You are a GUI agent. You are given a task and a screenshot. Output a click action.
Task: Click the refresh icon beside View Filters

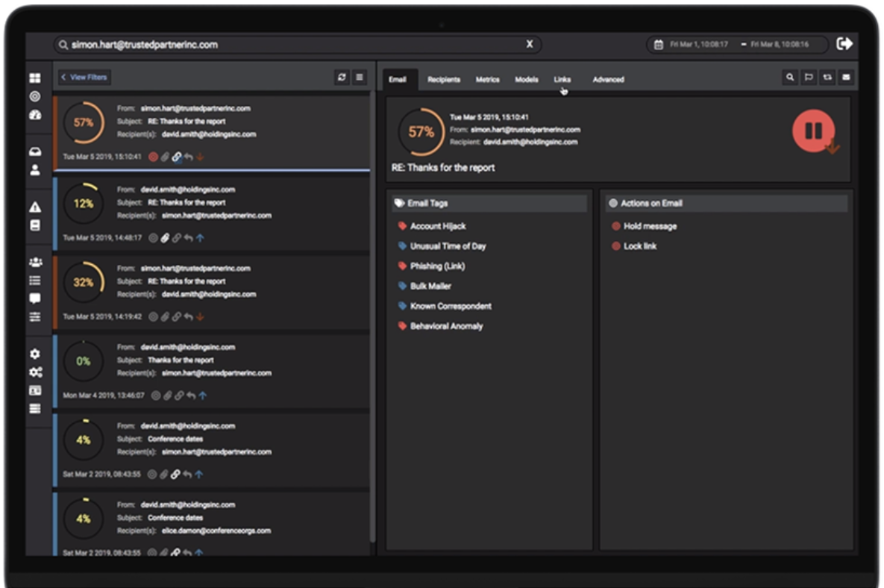[342, 77]
